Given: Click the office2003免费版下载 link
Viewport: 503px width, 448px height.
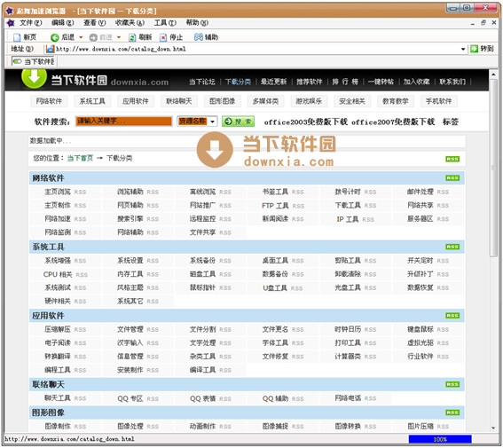Looking at the screenshot, I should tap(306, 122).
